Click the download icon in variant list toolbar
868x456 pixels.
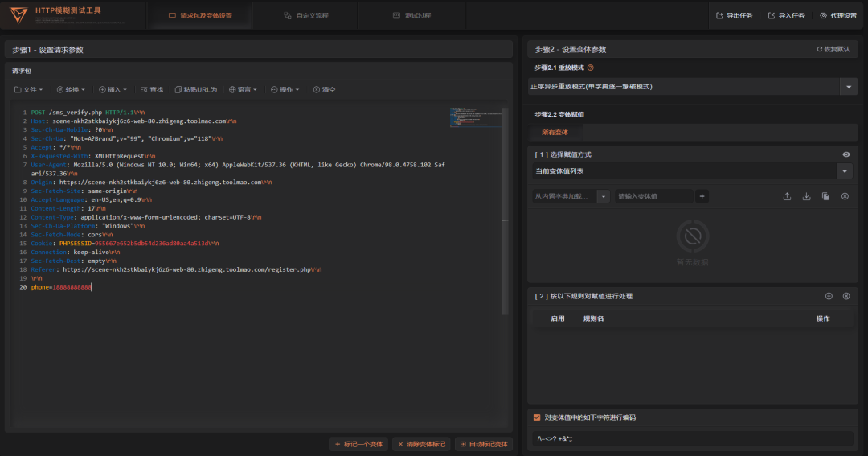(806, 196)
